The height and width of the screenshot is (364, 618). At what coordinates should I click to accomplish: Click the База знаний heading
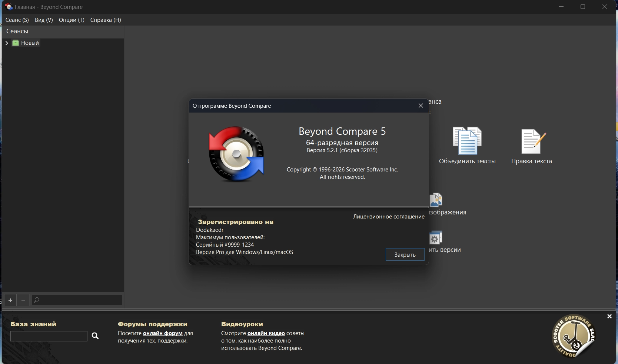click(x=33, y=324)
